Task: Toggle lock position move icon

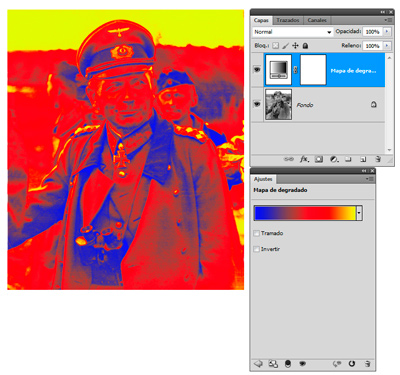Action: [x=295, y=46]
